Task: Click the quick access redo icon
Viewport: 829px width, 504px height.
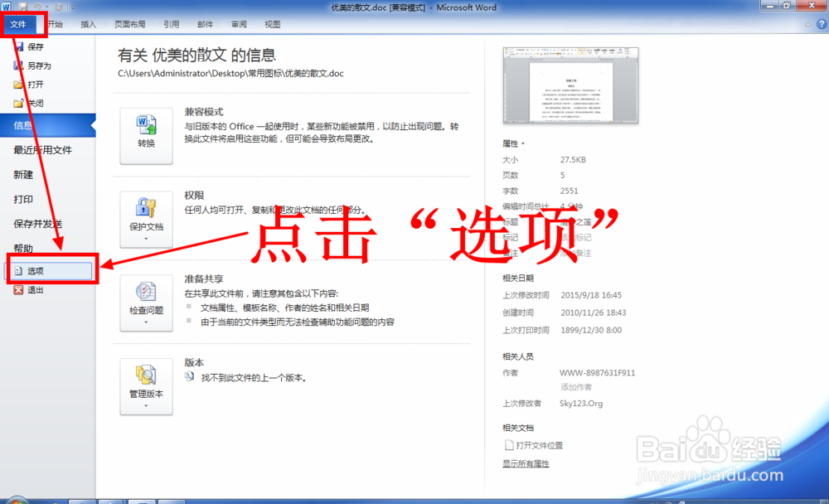Action: [58, 7]
